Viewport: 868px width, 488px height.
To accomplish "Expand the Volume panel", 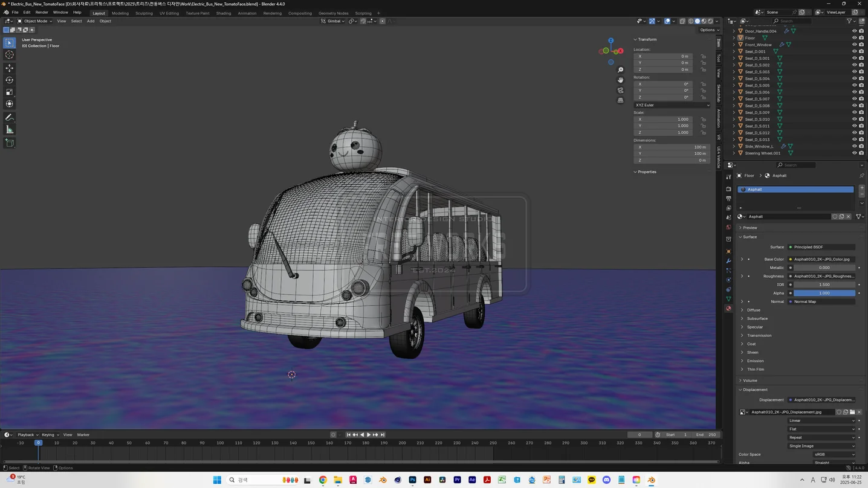I will click(x=750, y=380).
